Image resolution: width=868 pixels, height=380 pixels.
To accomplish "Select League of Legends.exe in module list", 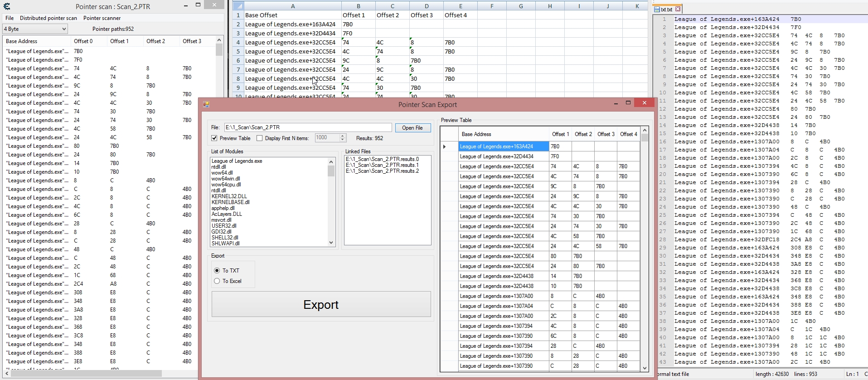I will pos(237,161).
